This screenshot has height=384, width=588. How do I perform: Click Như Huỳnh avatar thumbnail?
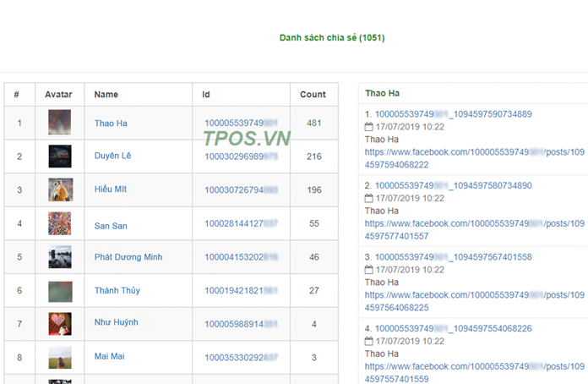(60, 324)
